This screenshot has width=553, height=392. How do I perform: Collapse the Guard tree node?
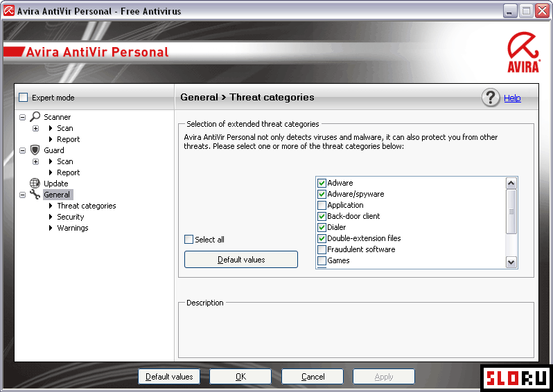coord(23,150)
